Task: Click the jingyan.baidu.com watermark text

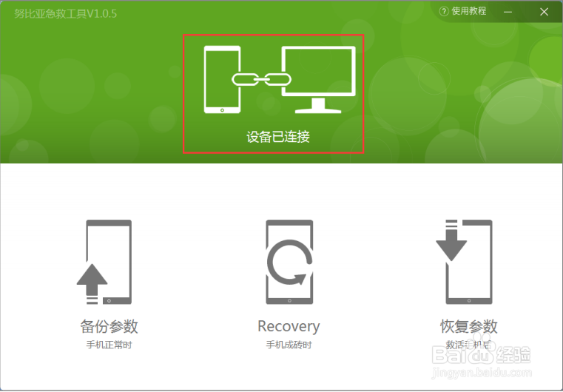Action: [482, 373]
